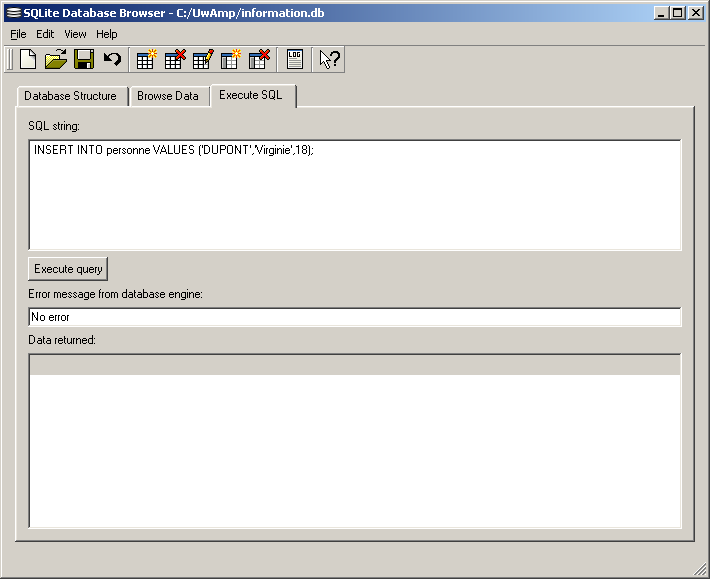Open the SQL Log window icon
Viewport: 710px width, 579px height.
(294, 60)
